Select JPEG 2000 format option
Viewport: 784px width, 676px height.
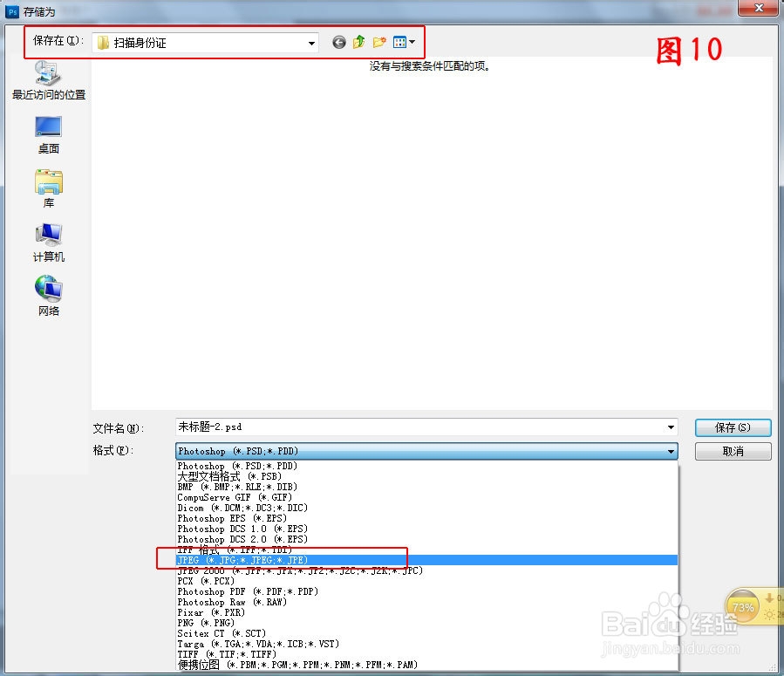(x=427, y=571)
